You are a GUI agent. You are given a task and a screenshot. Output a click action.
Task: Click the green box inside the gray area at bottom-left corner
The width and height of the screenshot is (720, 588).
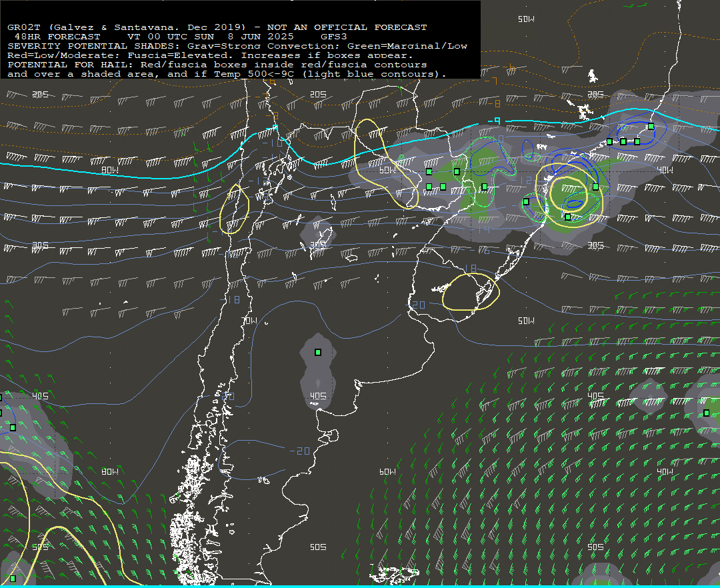[x=13, y=579]
